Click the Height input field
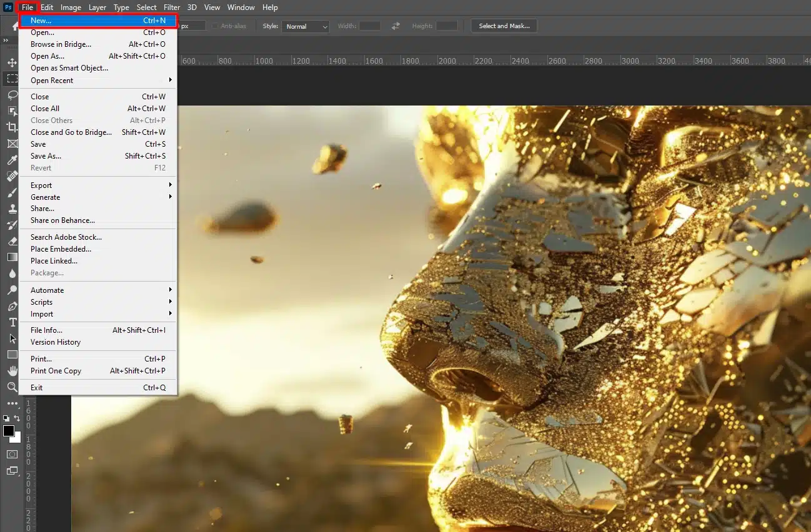Viewport: 811px width, 532px height. point(447,26)
